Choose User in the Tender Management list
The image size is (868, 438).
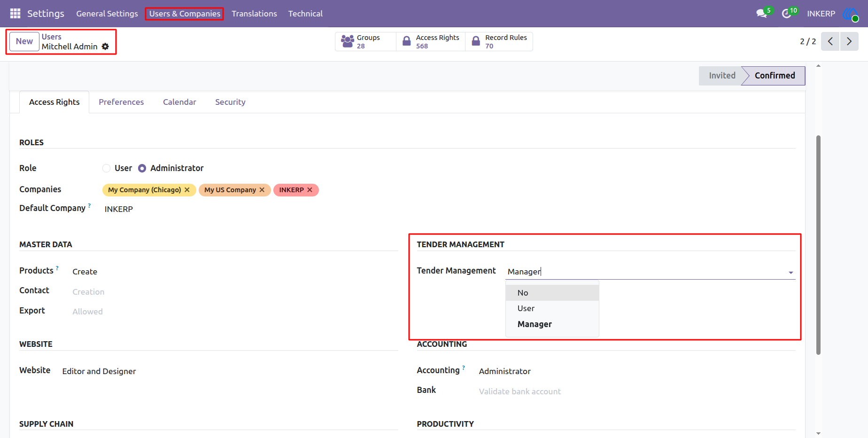(x=552, y=308)
